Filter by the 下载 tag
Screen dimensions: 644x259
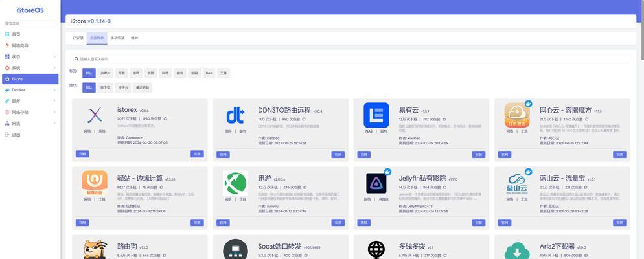click(122, 73)
